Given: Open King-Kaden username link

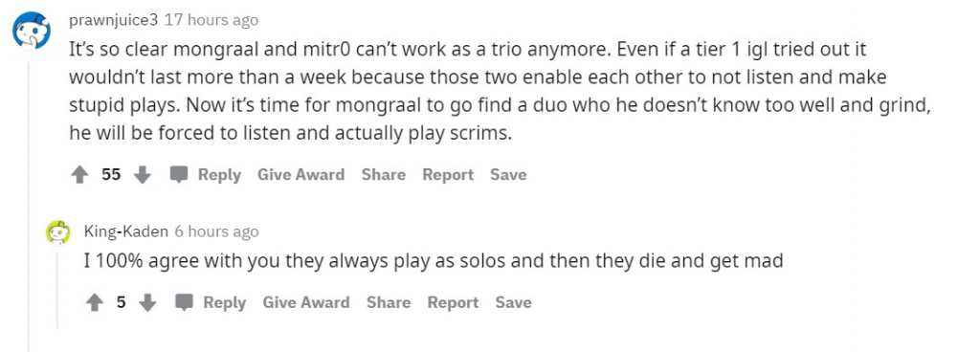Looking at the screenshot, I should 126,231.
